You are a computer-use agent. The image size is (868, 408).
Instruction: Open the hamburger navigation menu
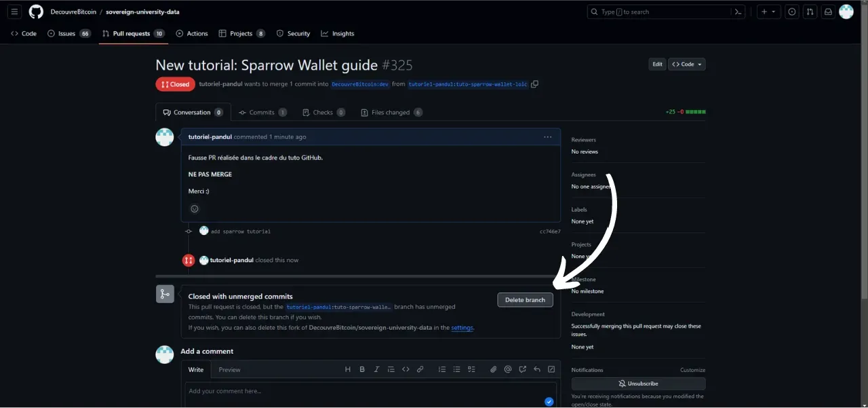click(15, 12)
